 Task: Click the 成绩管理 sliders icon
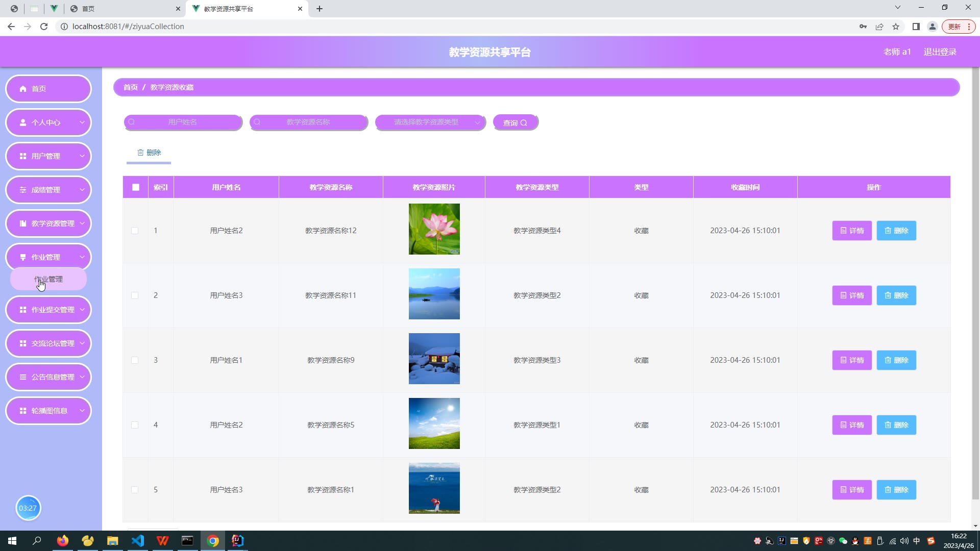click(x=23, y=190)
